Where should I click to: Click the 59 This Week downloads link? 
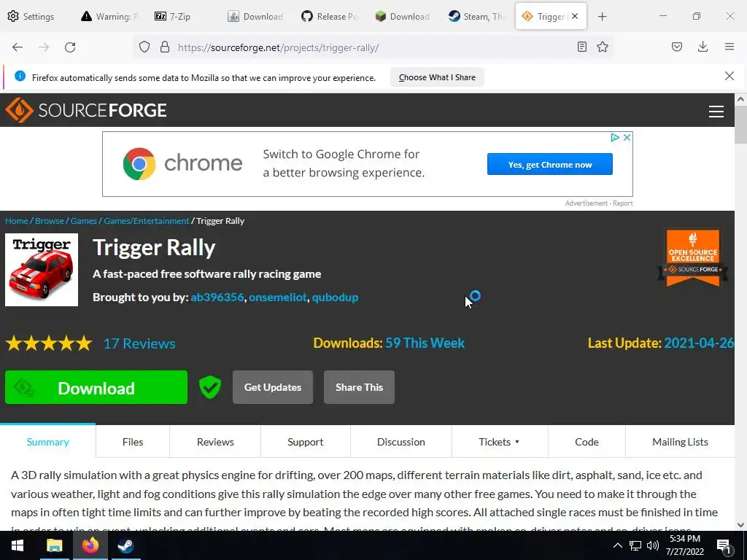[425, 343]
